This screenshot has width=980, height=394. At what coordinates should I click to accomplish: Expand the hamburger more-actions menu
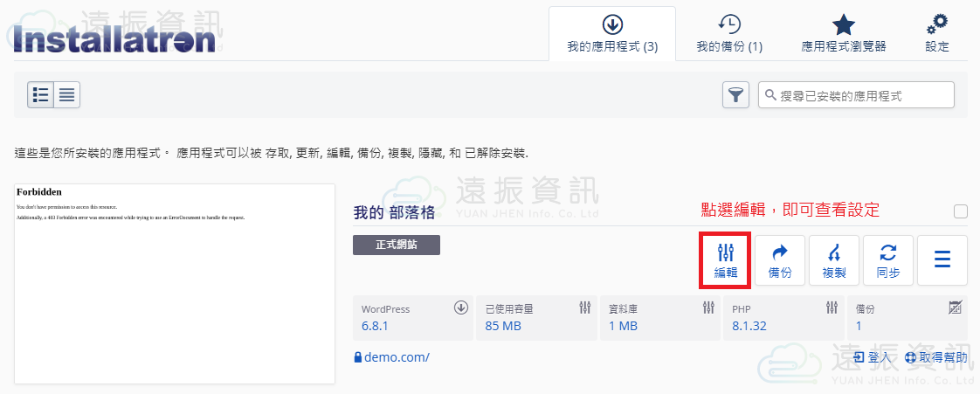(x=942, y=260)
